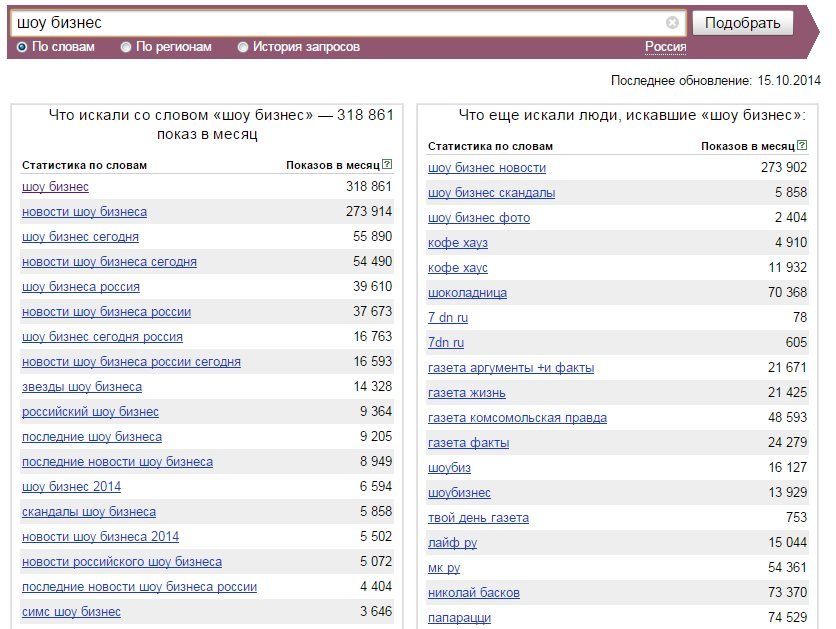Select the '3 646' value for симс
Image resolution: width=836 pixels, height=629 pixels.
point(376,611)
